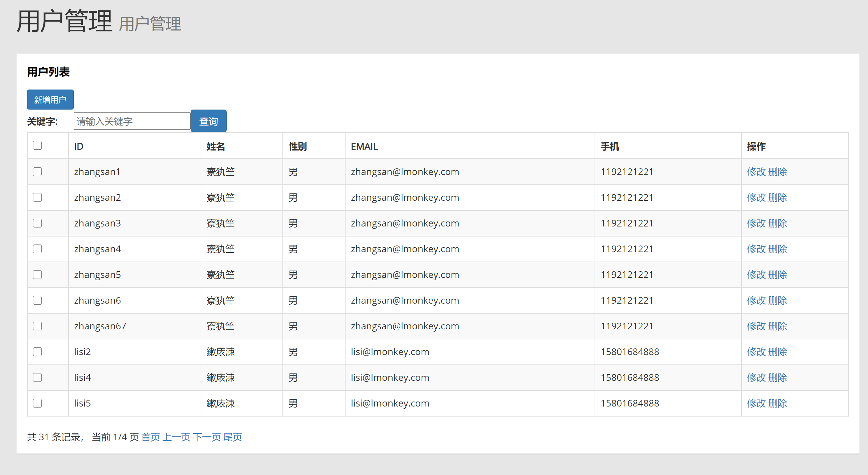Viewport: 868px width, 475px height.
Task: Click the 上一页 previous page link
Action: 176,437
